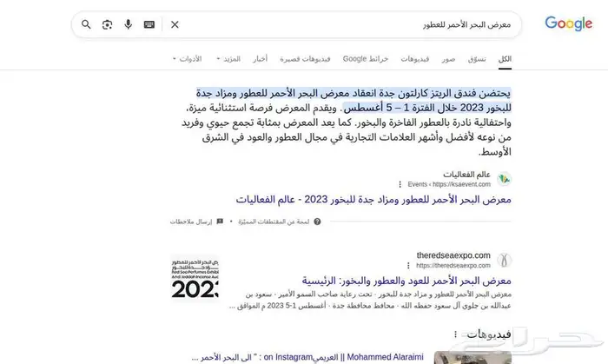608x364 pixels.
Task: Switch to the تسوّق tab
Action: coord(477,59)
